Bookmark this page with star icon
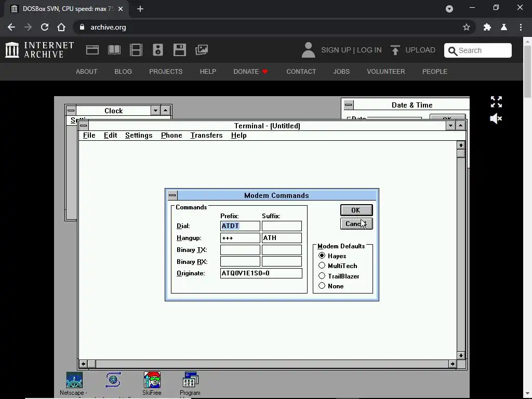532x399 pixels. 467,27
